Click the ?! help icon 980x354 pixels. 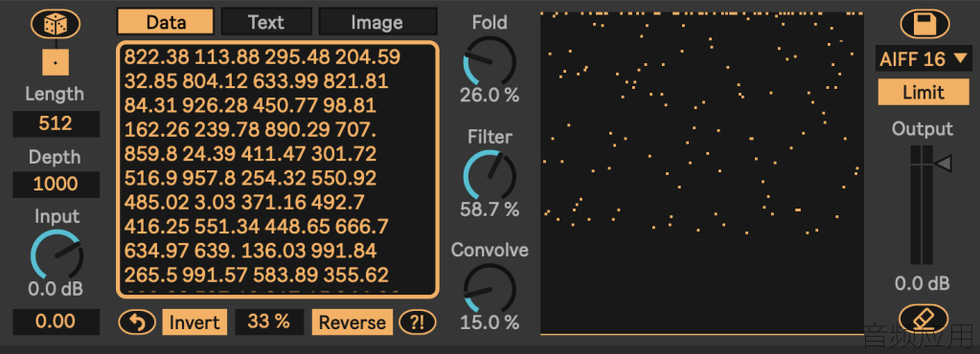tap(417, 322)
